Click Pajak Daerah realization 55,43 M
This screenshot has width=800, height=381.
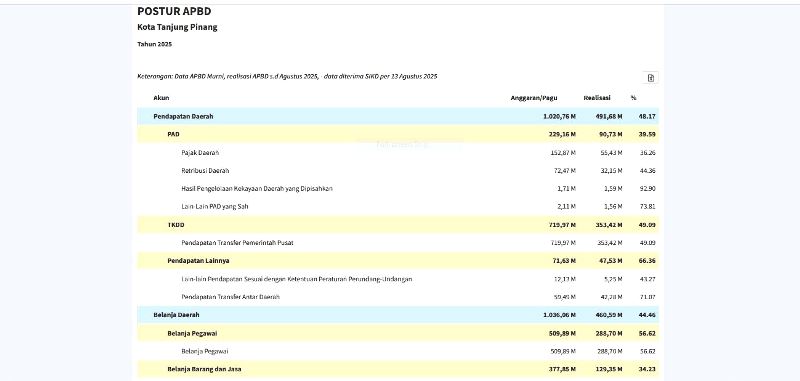pyautogui.click(x=610, y=153)
